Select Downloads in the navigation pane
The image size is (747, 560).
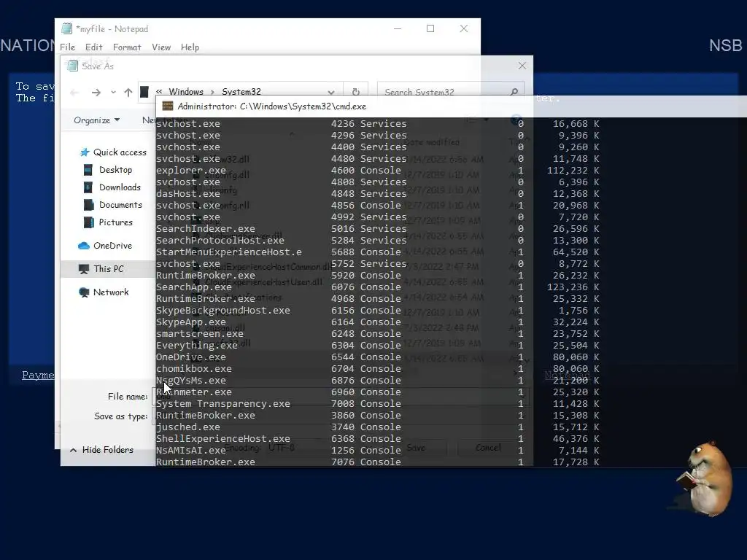tap(120, 187)
